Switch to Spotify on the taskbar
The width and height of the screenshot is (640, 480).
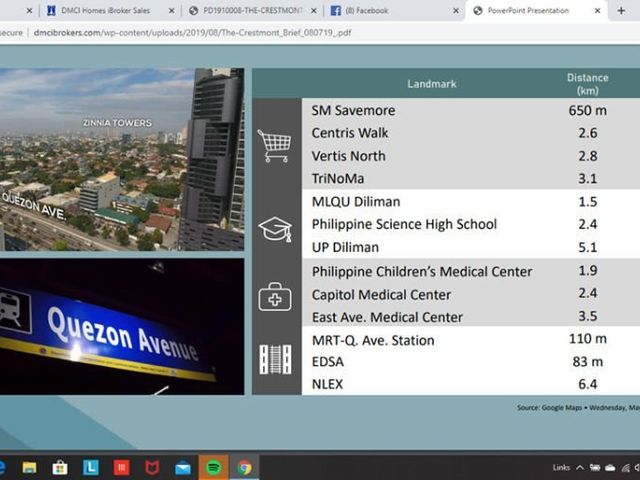213,467
